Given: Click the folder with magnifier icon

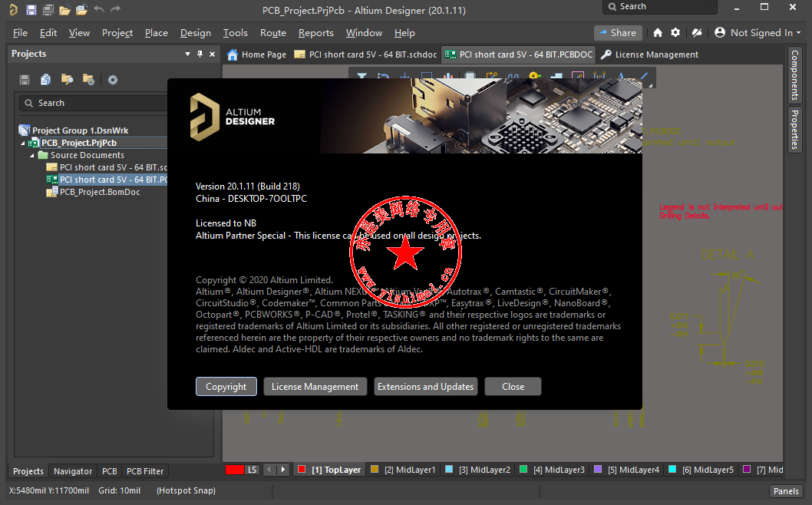Looking at the screenshot, I should [67, 79].
